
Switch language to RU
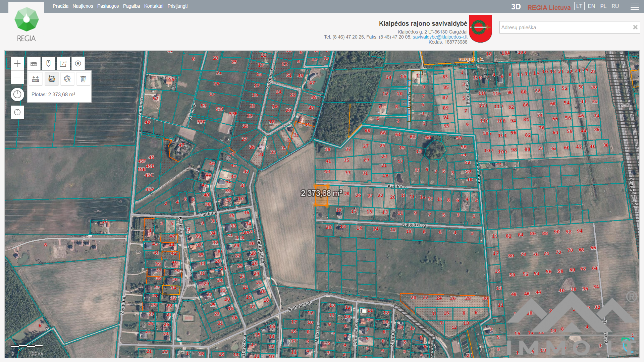pos(615,6)
